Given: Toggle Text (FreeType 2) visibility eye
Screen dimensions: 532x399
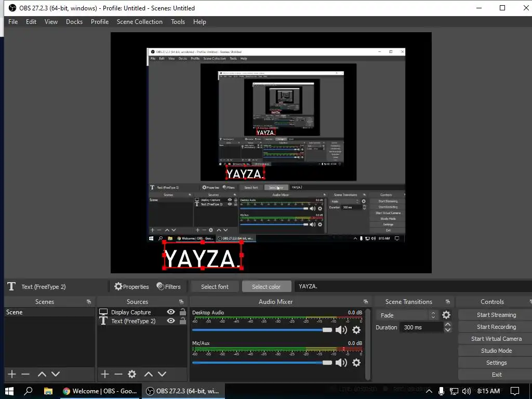Looking at the screenshot, I should [x=171, y=321].
